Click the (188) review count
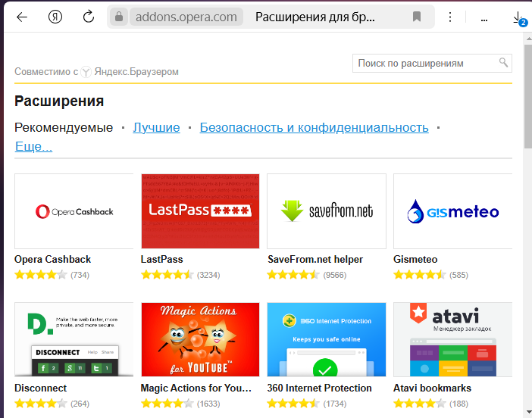 coord(458,404)
